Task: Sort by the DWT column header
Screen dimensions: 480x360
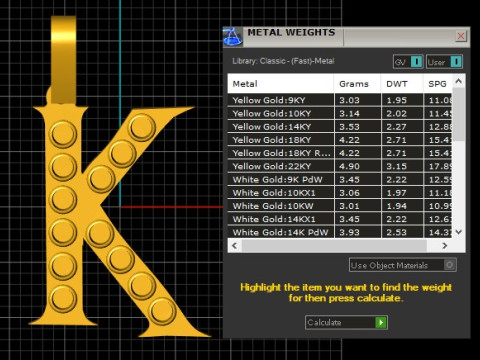Action: (x=402, y=84)
